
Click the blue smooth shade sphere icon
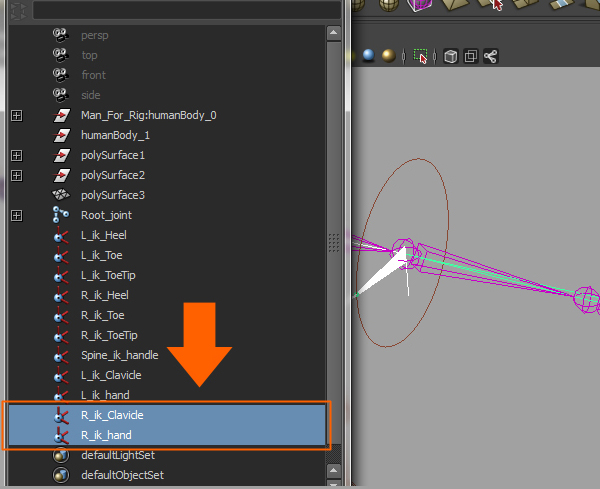[368, 55]
